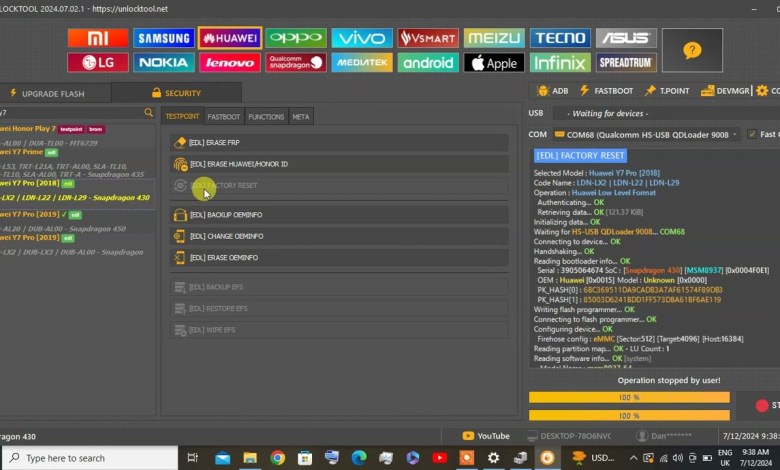Select Y7 Pro [2019] Snapdragon 450 model
The image size is (780, 470).
coord(77,221)
